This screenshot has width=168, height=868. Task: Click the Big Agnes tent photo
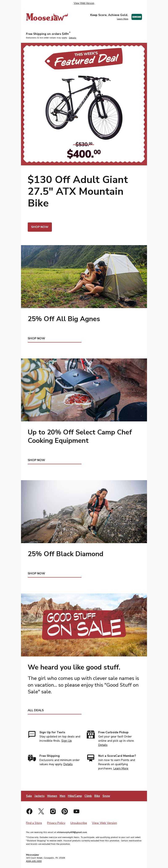tap(84, 276)
